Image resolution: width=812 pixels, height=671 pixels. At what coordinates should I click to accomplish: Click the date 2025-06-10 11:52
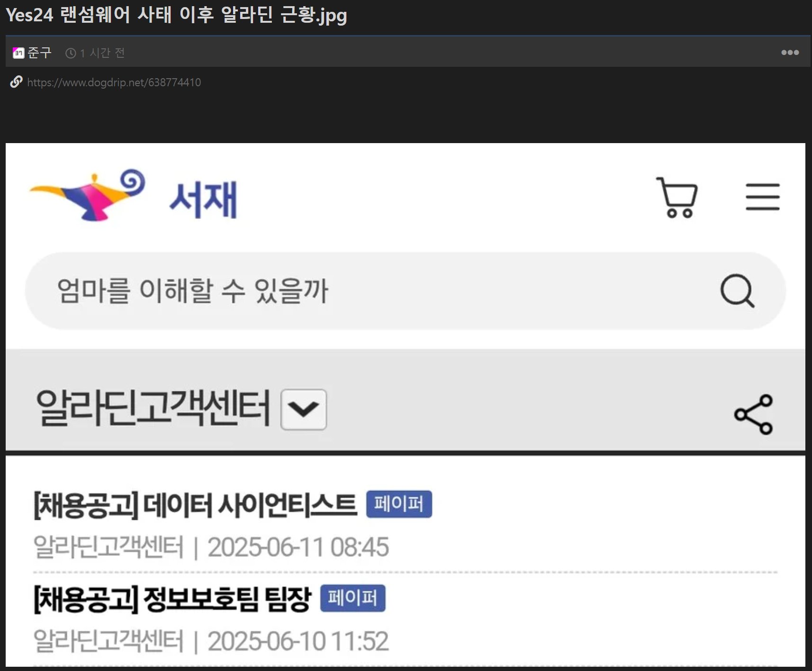click(x=298, y=641)
